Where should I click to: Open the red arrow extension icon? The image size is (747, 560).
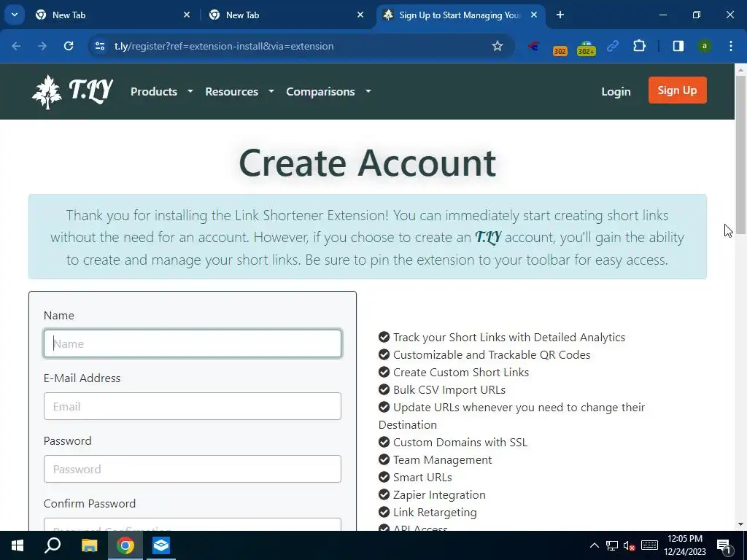pos(534,46)
